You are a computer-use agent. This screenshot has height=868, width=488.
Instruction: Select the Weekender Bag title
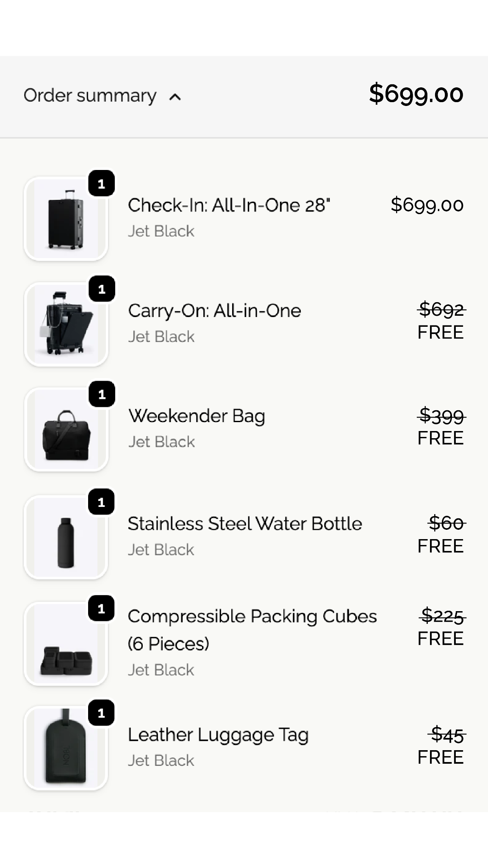[197, 416]
